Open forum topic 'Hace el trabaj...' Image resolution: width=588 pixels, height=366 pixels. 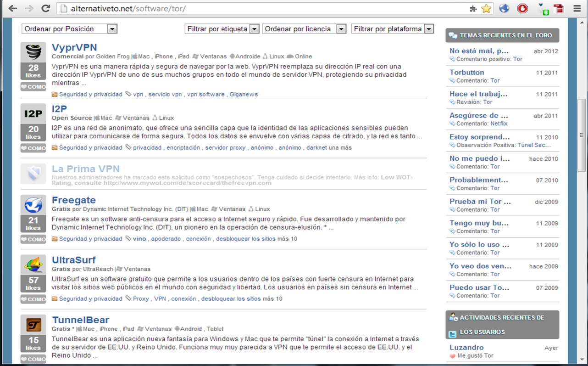[x=478, y=94]
